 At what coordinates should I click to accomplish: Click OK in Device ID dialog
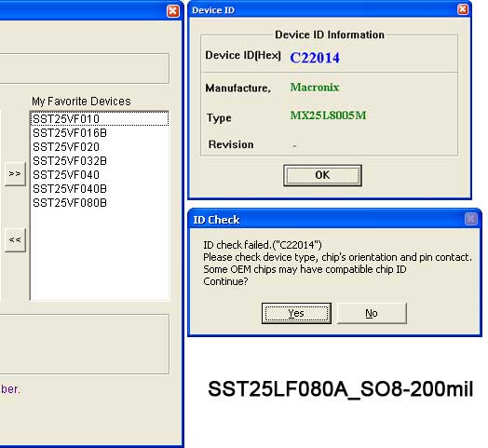(x=322, y=175)
